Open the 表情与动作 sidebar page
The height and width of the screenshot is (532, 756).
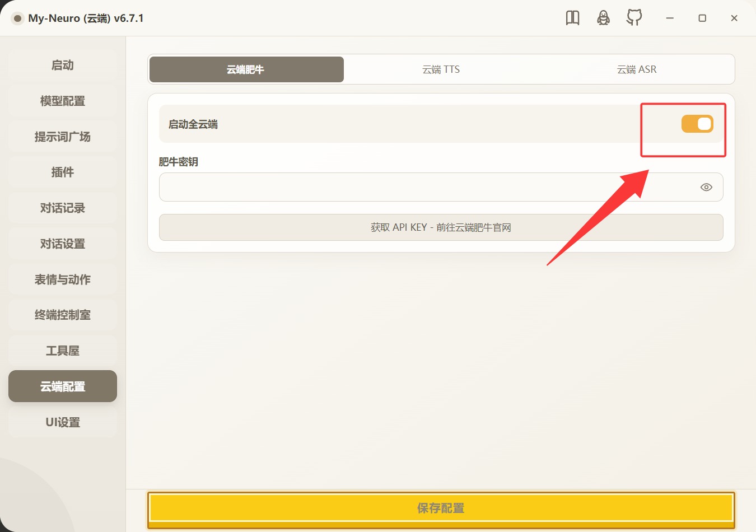[63, 279]
